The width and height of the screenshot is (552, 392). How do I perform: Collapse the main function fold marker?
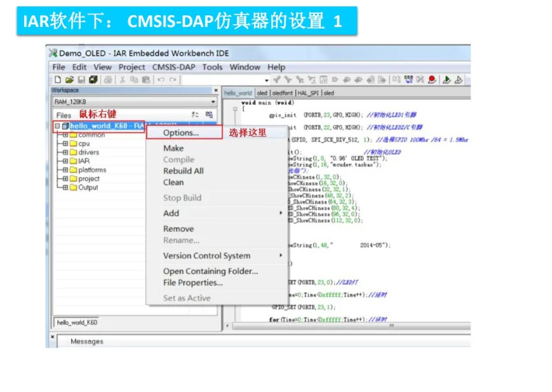tap(235, 109)
